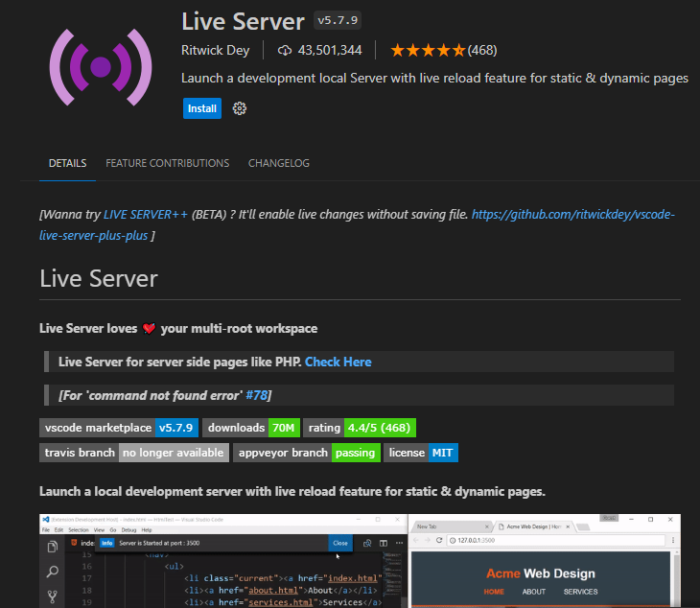Viewport: 700px width, 608px height.
Task: Click the three-dots more actions icon in the demo
Action: click(x=399, y=544)
